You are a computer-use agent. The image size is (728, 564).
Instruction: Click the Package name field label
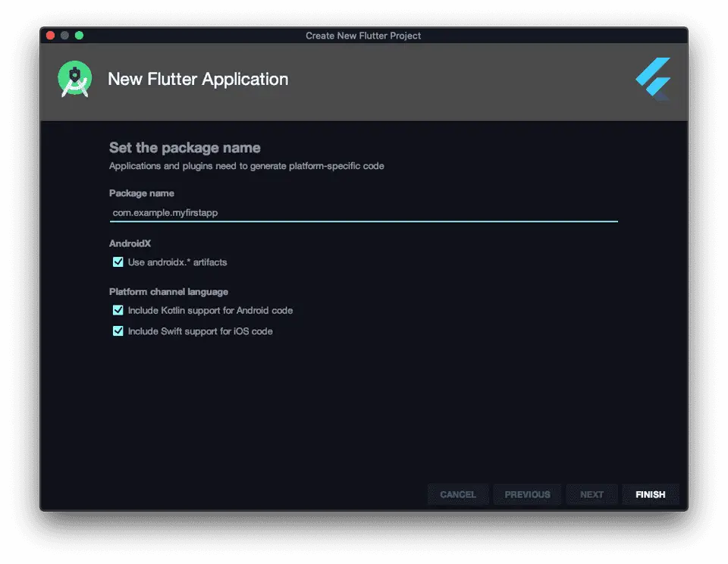[x=142, y=193]
